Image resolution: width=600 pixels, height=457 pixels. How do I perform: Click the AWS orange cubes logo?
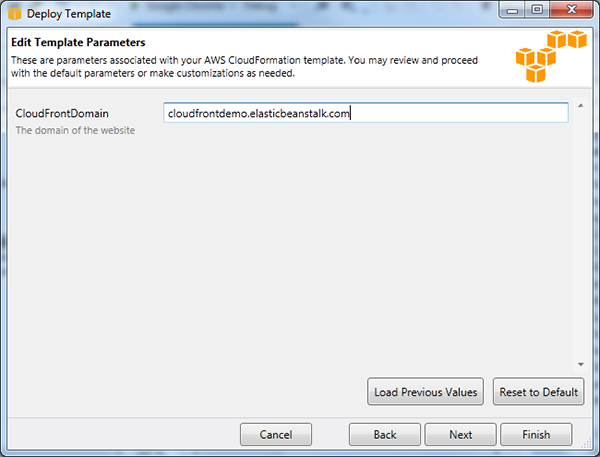[x=551, y=56]
